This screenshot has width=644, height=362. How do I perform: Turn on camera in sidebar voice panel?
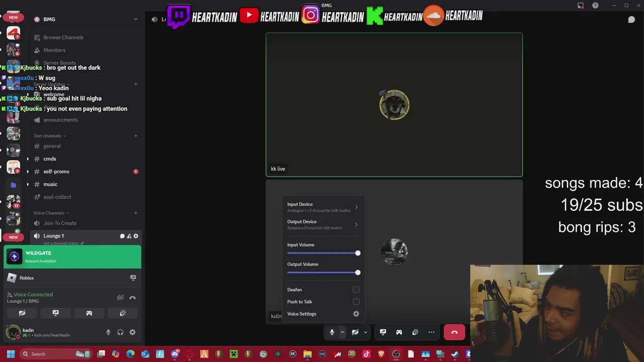(x=22, y=313)
